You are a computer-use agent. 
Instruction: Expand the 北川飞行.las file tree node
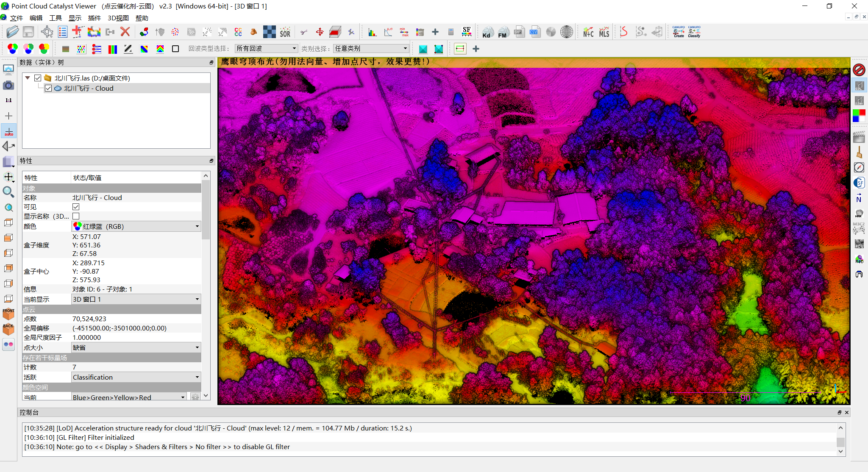tap(27, 77)
